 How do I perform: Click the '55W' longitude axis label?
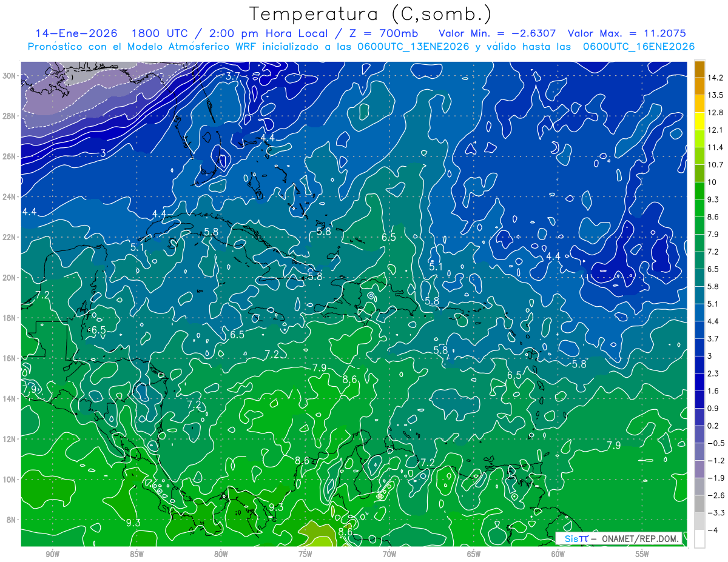coord(642,554)
